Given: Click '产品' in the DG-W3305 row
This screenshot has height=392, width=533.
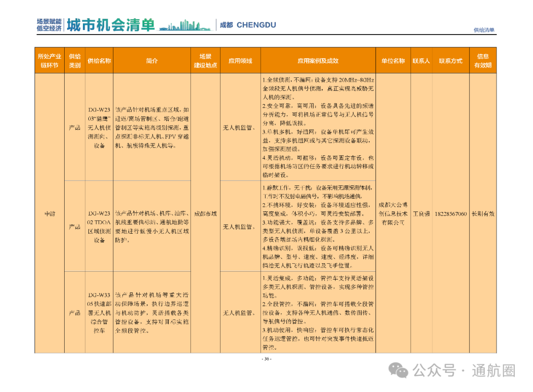Looking at the screenshot, I should tap(75, 313).
